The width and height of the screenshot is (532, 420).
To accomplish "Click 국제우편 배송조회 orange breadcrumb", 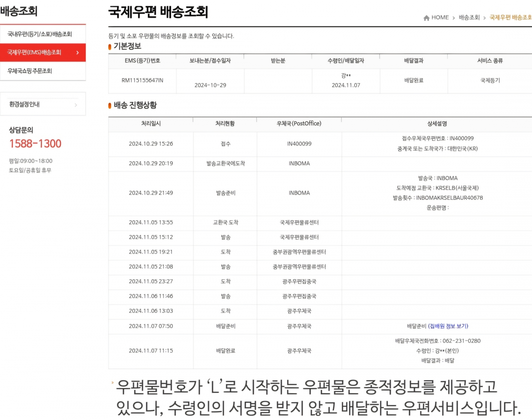I will (510, 18).
